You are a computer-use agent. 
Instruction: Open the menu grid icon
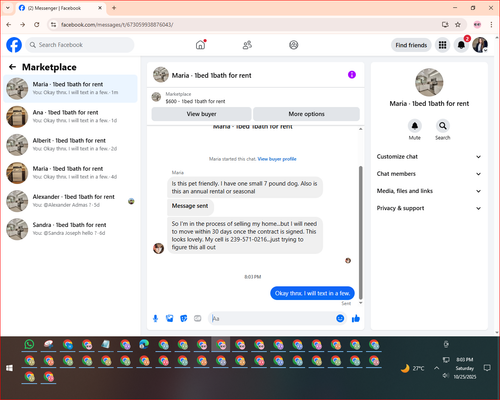pyautogui.click(x=442, y=45)
